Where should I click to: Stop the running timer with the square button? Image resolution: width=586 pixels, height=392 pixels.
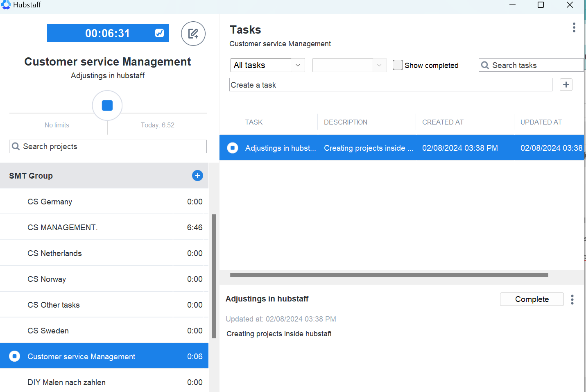pos(107,106)
